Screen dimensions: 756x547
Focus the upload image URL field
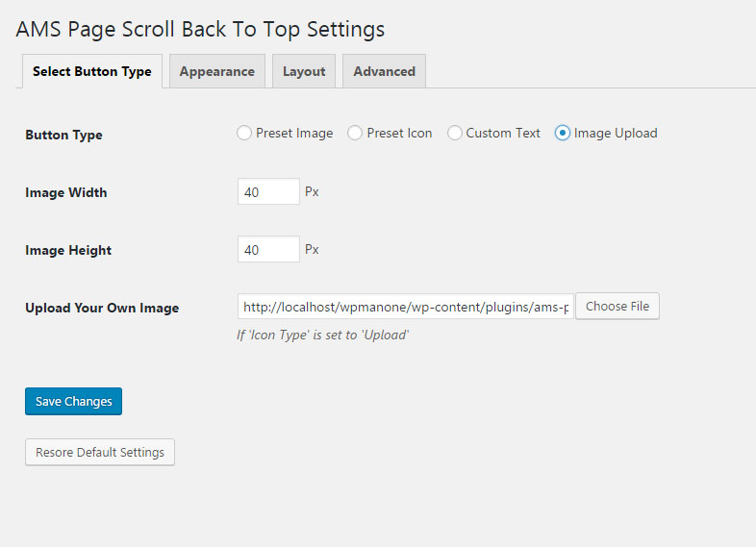point(406,307)
